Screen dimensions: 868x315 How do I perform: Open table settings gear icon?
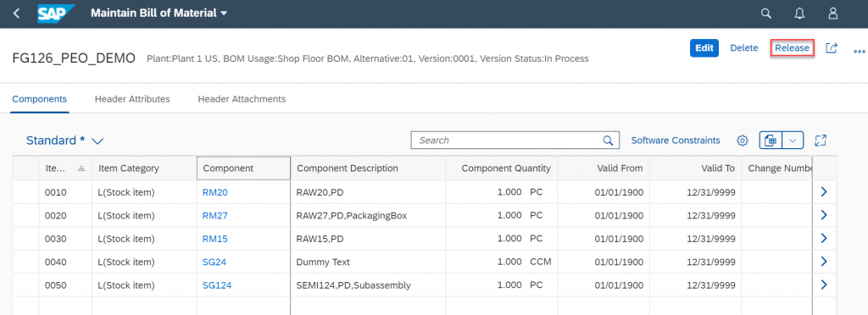coord(743,141)
